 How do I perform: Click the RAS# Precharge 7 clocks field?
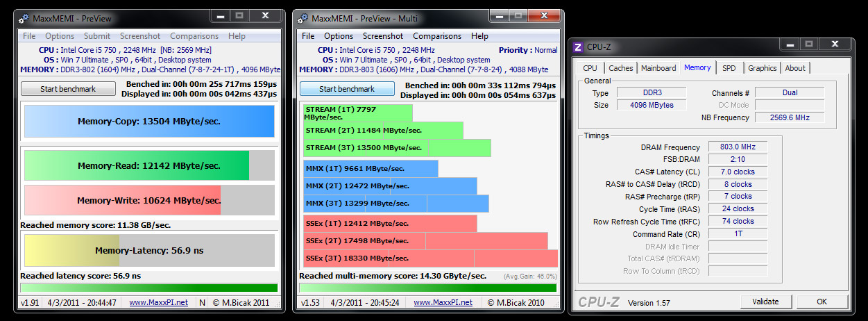(x=738, y=197)
